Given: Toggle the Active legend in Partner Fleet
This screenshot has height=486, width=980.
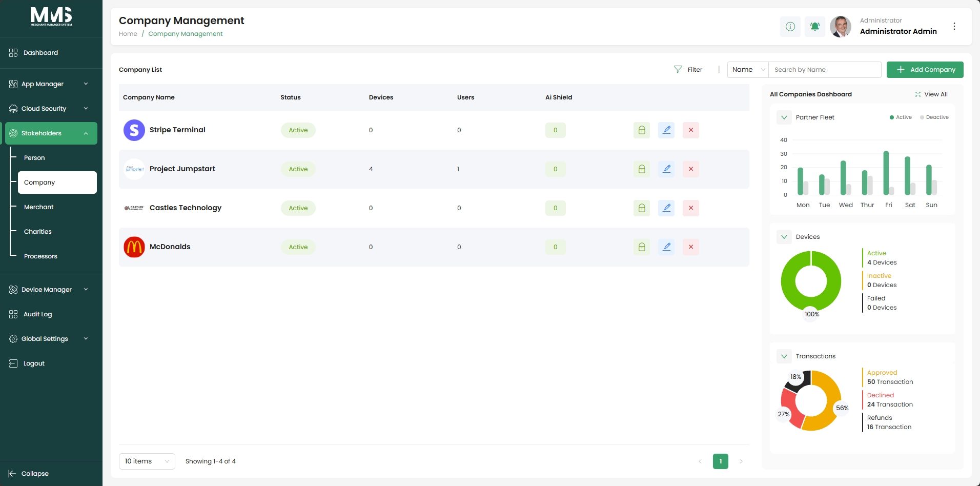Looking at the screenshot, I should pyautogui.click(x=901, y=117).
